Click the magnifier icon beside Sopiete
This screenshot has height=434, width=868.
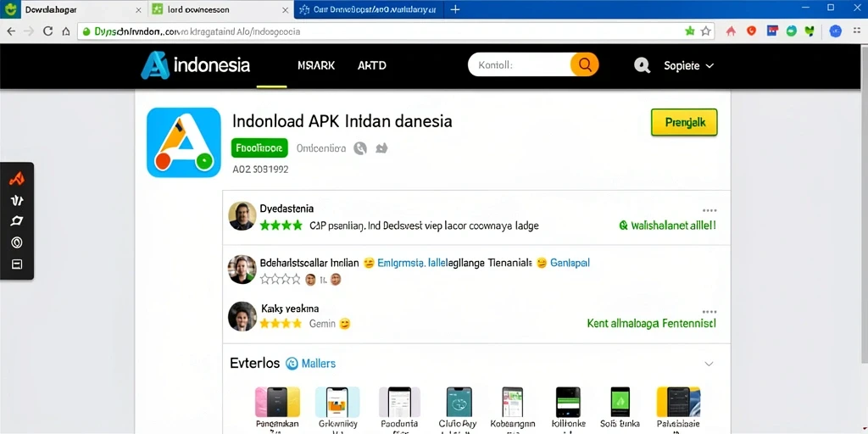[643, 66]
